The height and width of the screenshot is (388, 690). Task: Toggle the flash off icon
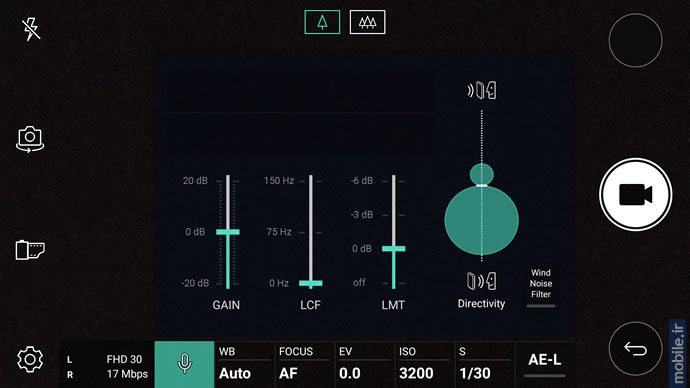coord(31,29)
